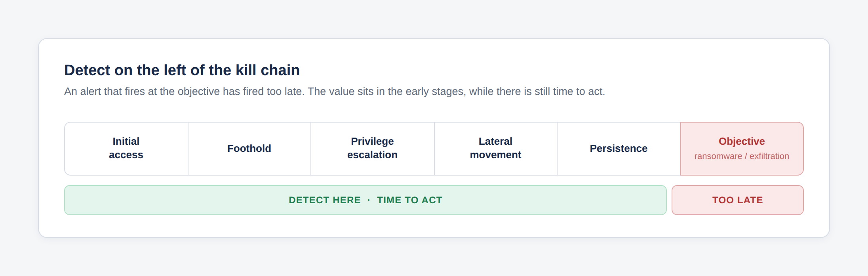The width and height of the screenshot is (868, 276).
Task: Click the TIME TO ACT text
Action: tap(409, 200)
